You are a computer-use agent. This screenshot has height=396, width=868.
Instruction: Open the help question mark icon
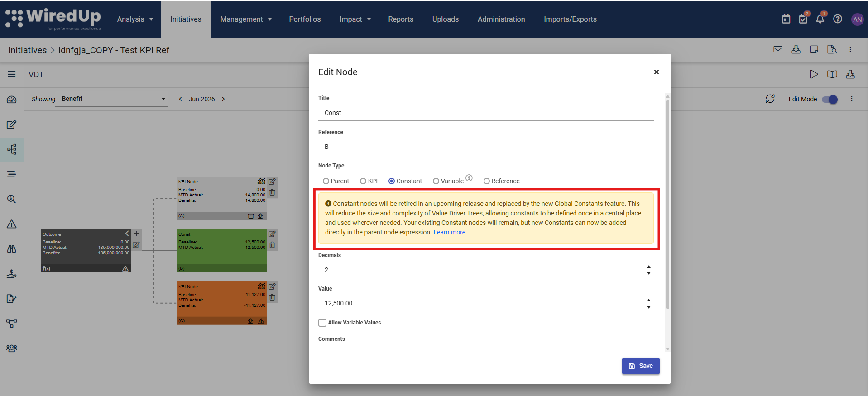pyautogui.click(x=838, y=19)
